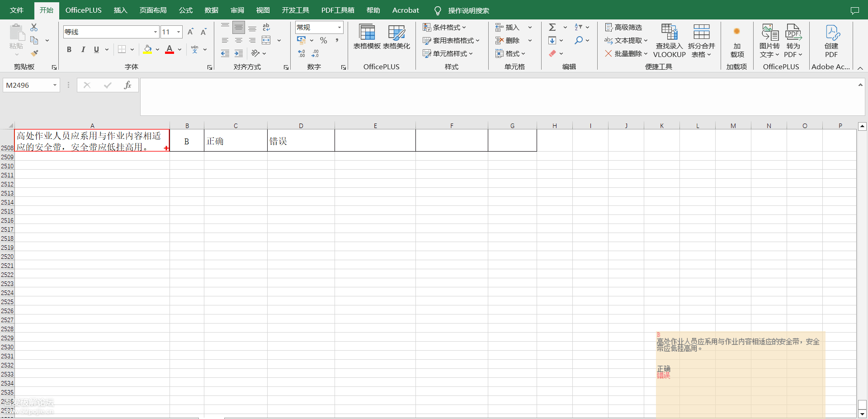The width and height of the screenshot is (868, 419).
Task: Align cell text to the left
Action: click(225, 40)
